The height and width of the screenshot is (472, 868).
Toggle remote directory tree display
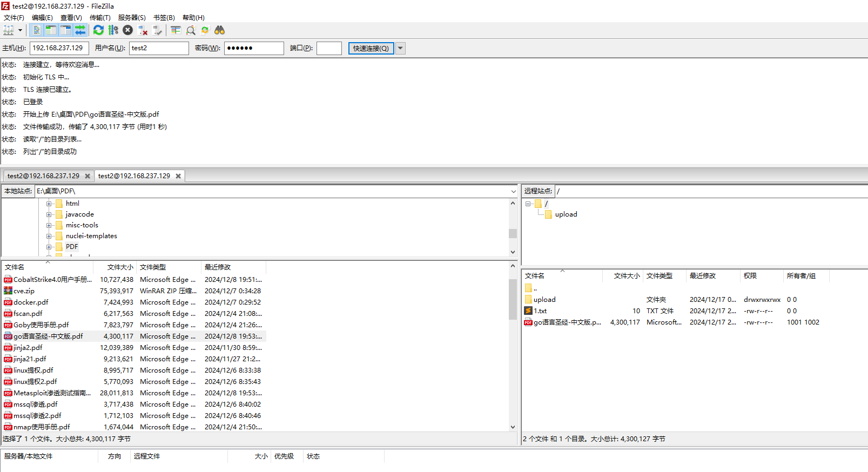65,30
